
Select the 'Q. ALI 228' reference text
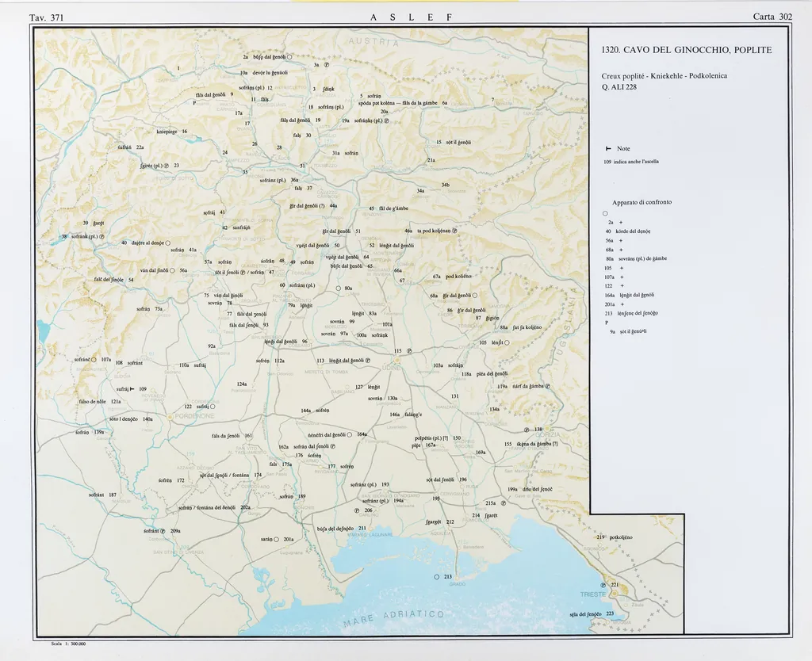(619, 87)
